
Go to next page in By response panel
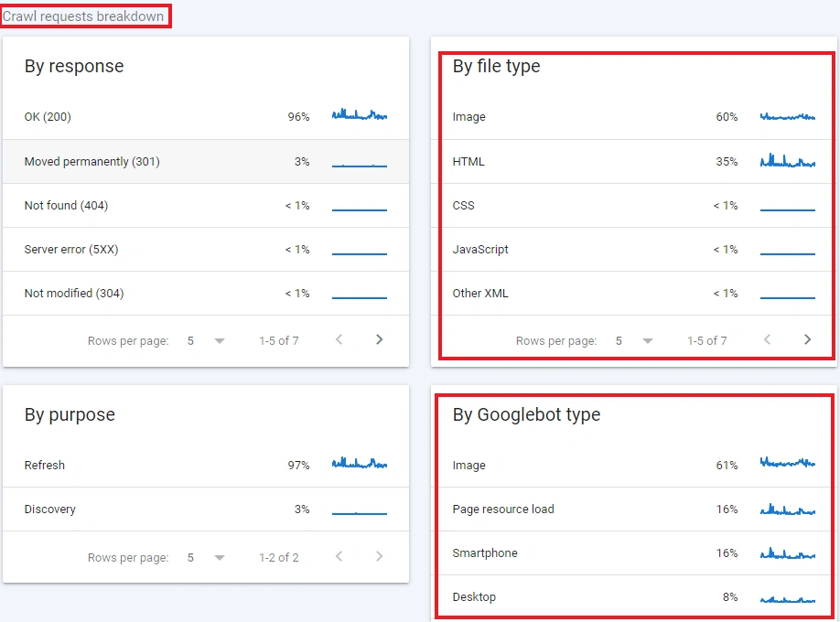[379, 339]
